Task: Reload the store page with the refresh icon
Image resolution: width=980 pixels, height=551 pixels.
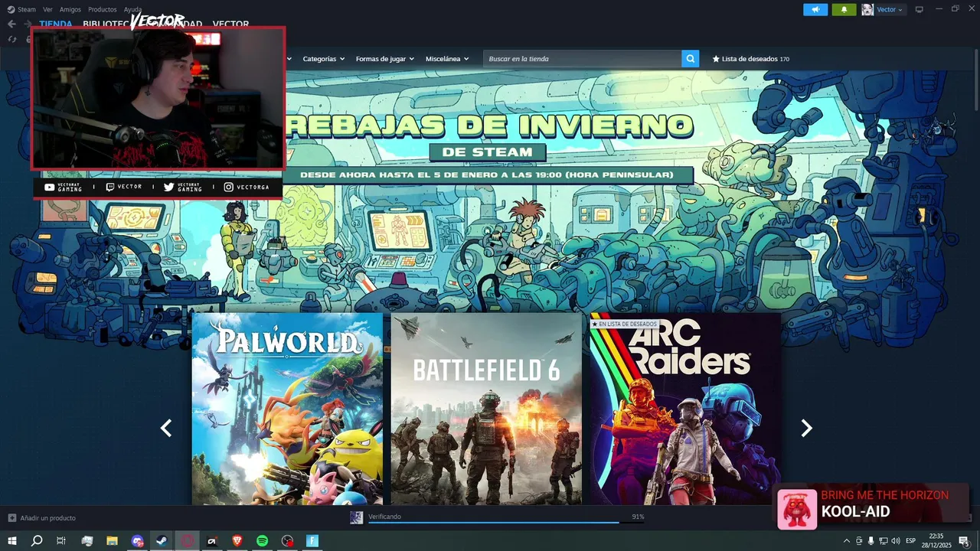Action: point(12,39)
